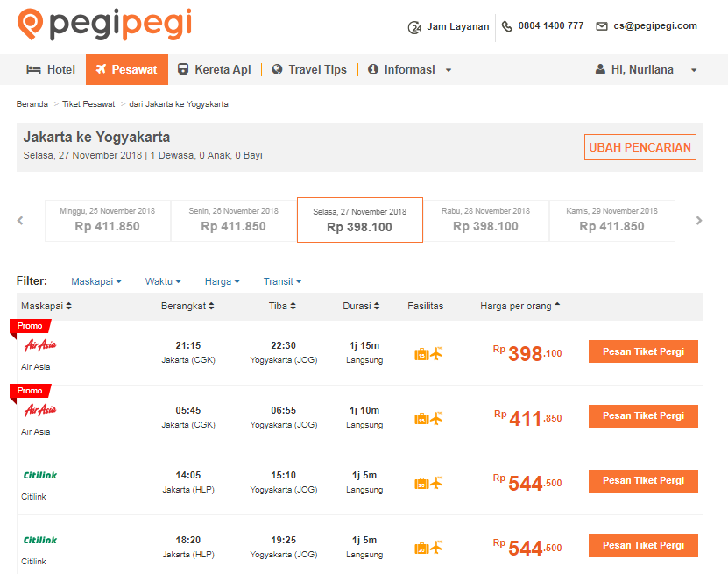This screenshot has height=574, width=728.
Task: Open the Hi, Nurliana account dropdown
Action: coord(646,69)
